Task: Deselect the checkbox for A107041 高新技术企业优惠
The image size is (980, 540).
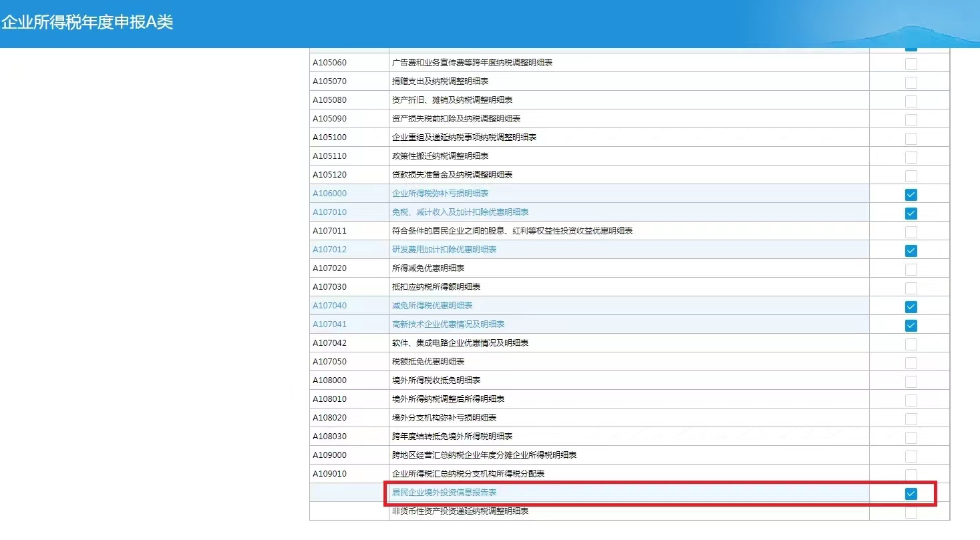Action: [x=911, y=326]
